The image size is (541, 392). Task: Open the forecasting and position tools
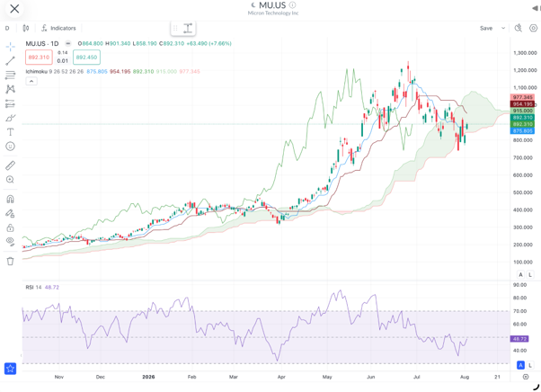[11, 103]
